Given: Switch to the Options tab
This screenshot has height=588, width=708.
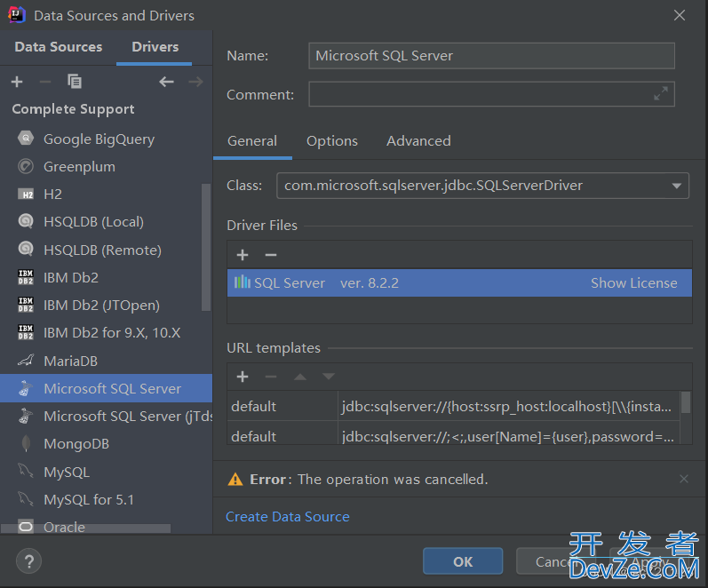Looking at the screenshot, I should click(x=332, y=141).
